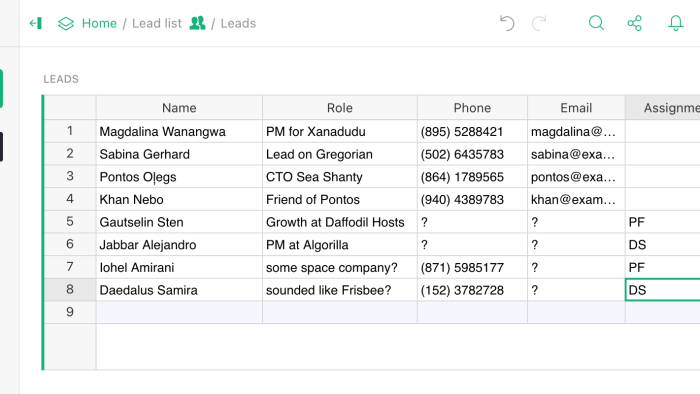Open the side panel with the arrow icon
Screen dimensions: 700x394
pos(36,23)
